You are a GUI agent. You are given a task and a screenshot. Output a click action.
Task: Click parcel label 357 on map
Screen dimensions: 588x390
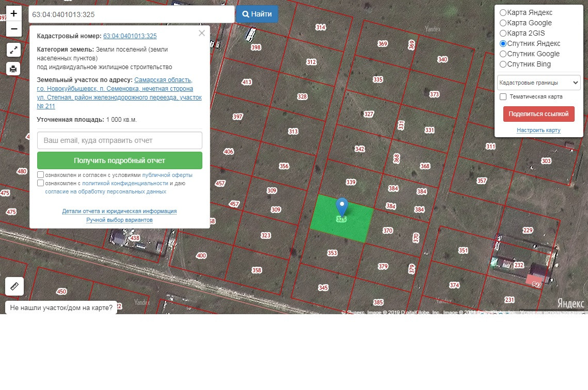point(482,181)
